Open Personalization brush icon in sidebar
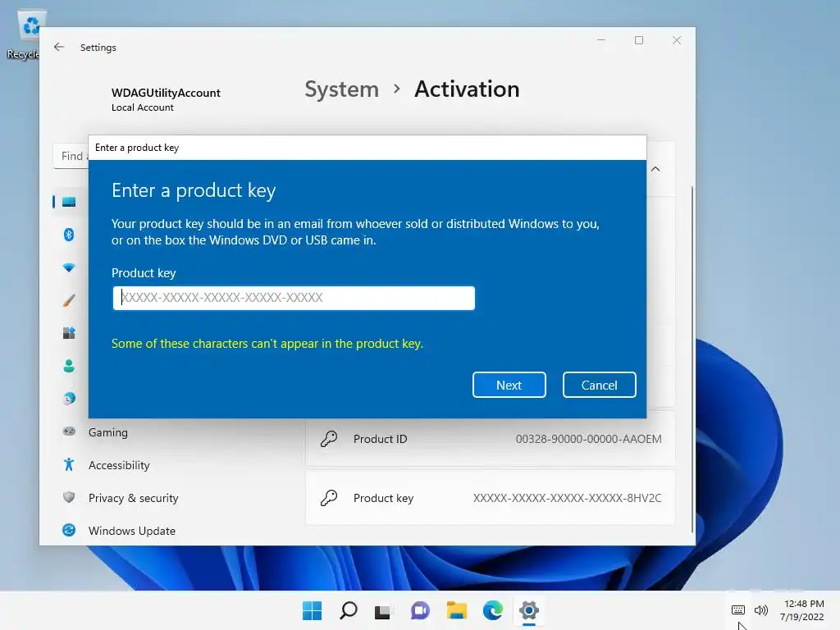 tap(69, 300)
